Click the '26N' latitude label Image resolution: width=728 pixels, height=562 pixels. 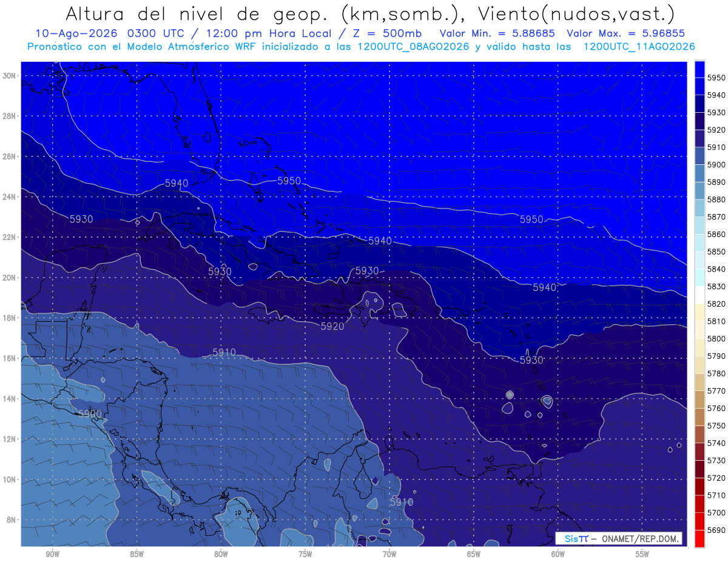coord(10,156)
